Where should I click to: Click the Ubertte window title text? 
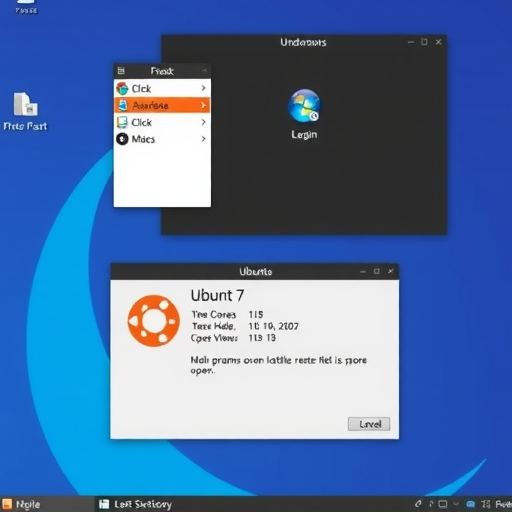[256, 272]
